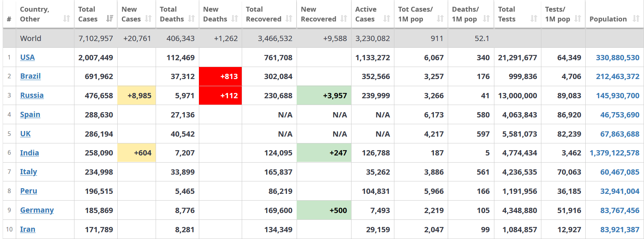
Task: Click UK total deaths 40,542
Action: point(183,134)
